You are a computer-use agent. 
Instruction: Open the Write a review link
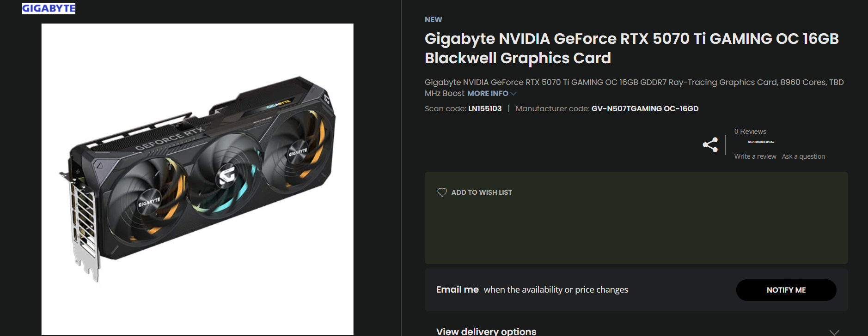pos(755,156)
